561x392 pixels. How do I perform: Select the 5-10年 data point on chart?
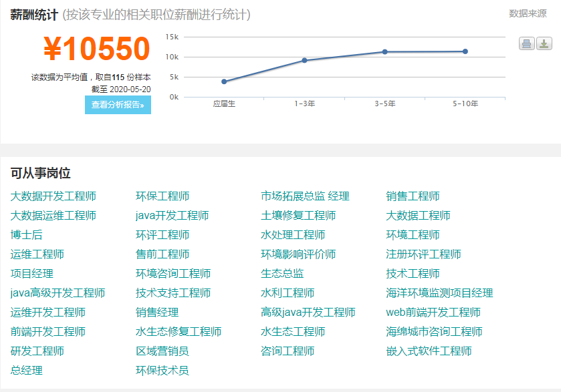coord(465,51)
